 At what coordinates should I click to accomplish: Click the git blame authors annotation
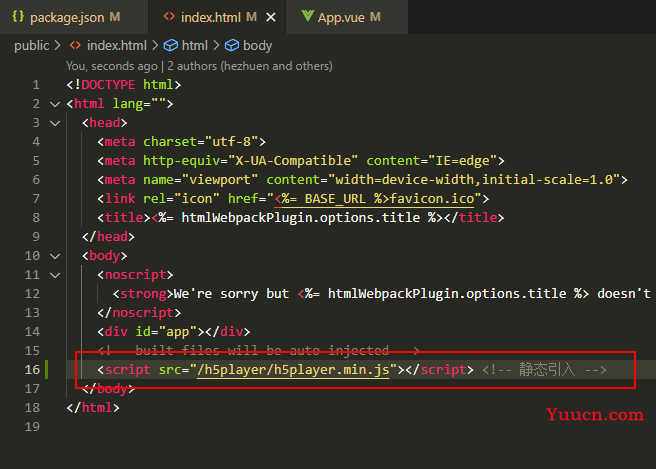(x=199, y=66)
